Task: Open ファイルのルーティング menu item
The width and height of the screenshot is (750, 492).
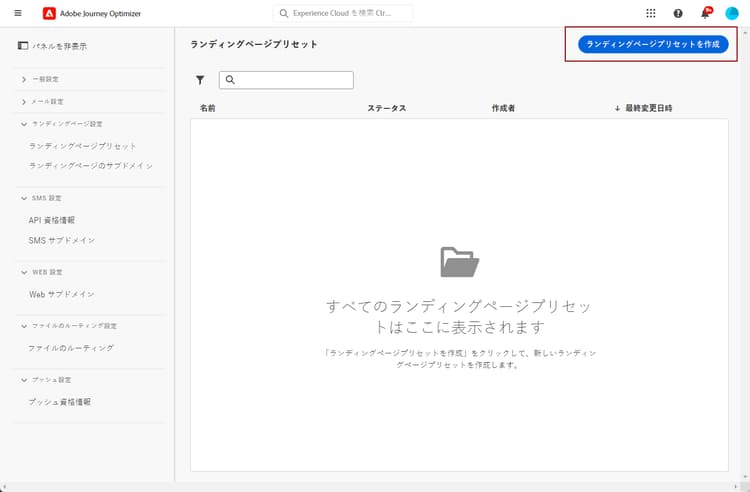Action: [71, 348]
